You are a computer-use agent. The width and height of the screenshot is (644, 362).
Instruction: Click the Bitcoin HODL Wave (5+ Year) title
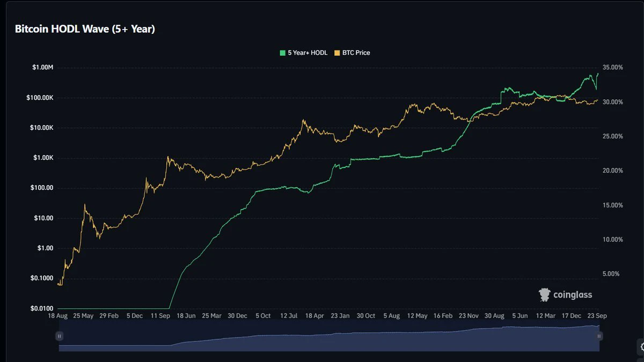click(x=85, y=29)
